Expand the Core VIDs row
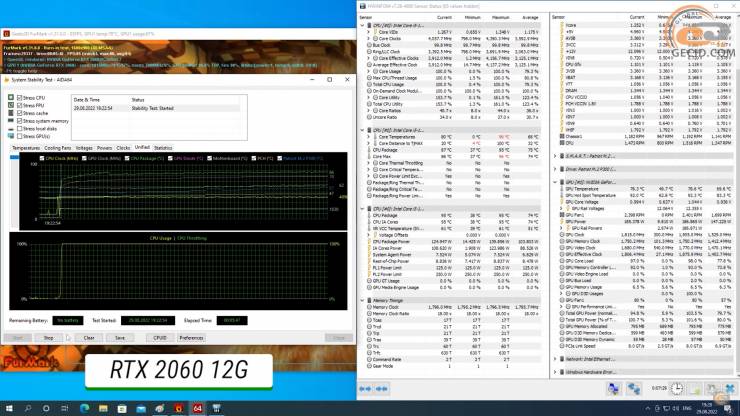The image size is (740, 416). (369, 32)
